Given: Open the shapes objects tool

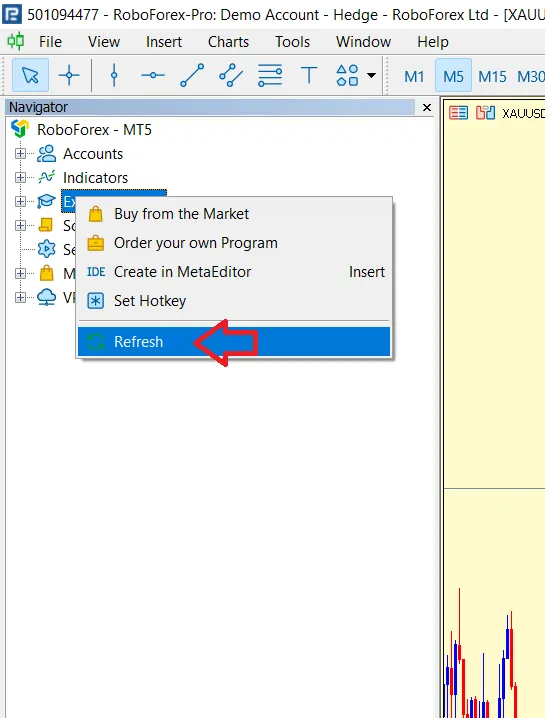Looking at the screenshot, I should click(x=347, y=75).
